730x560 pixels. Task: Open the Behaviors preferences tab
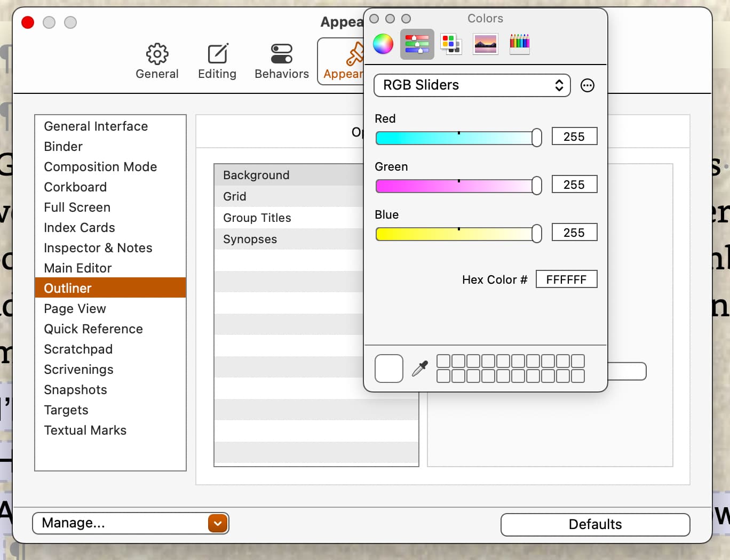click(282, 61)
